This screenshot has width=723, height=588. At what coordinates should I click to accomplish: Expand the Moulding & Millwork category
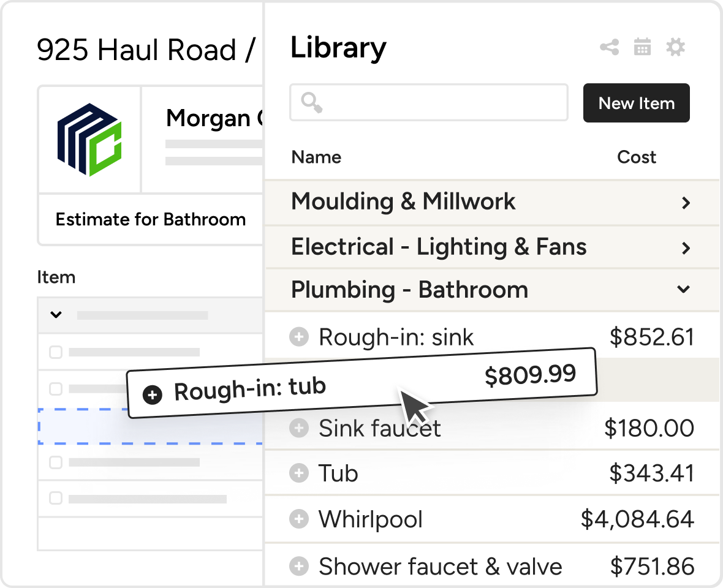pyautogui.click(x=686, y=203)
